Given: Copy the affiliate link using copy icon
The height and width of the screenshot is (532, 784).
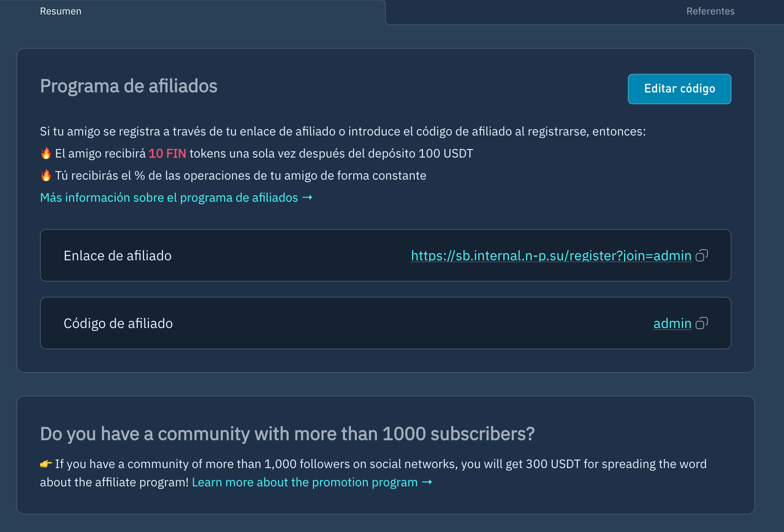Looking at the screenshot, I should [x=701, y=255].
